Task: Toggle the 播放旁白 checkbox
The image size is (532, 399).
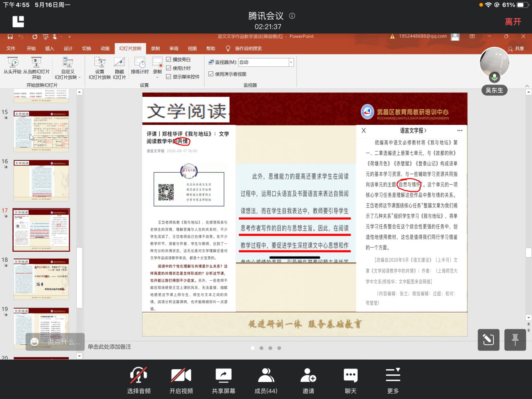Action: coord(168,59)
